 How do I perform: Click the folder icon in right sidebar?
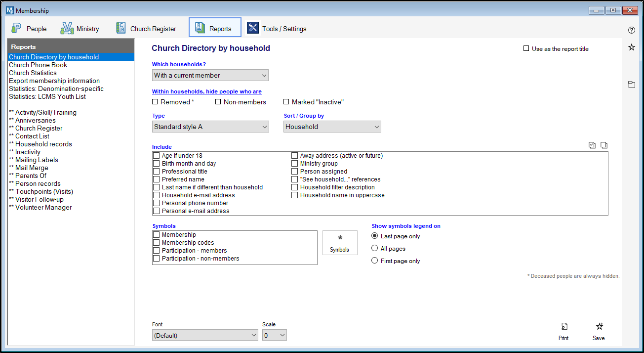click(x=631, y=85)
